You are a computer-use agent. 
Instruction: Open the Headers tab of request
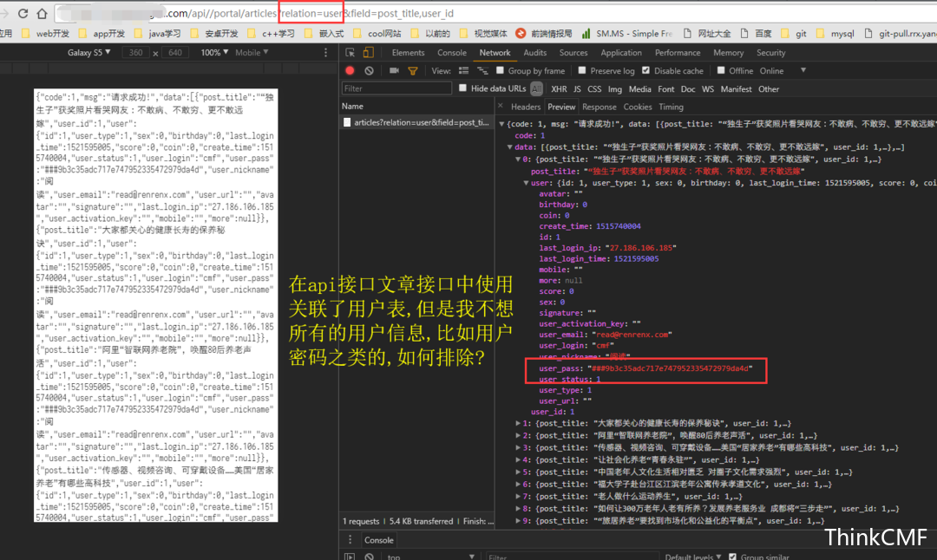pos(526,107)
